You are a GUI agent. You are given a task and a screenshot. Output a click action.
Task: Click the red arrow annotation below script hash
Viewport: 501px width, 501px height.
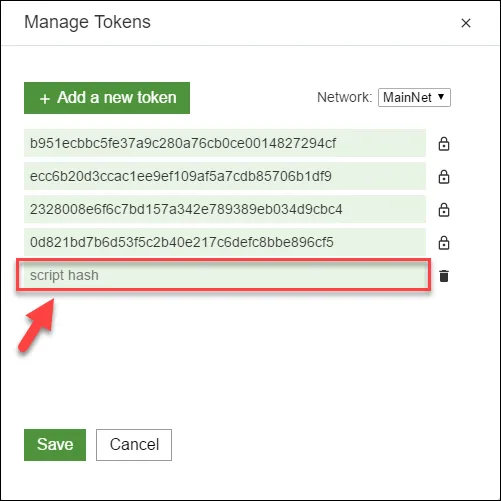click(36, 325)
